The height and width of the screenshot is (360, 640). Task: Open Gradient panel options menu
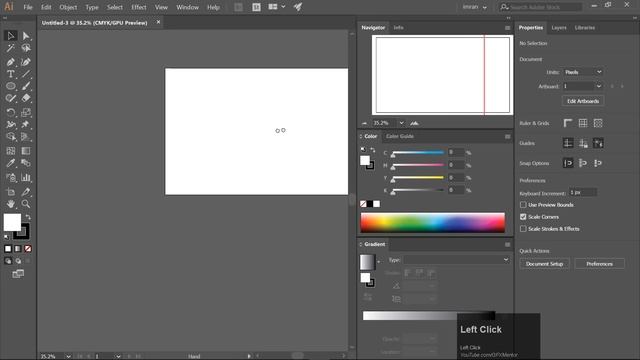point(507,244)
